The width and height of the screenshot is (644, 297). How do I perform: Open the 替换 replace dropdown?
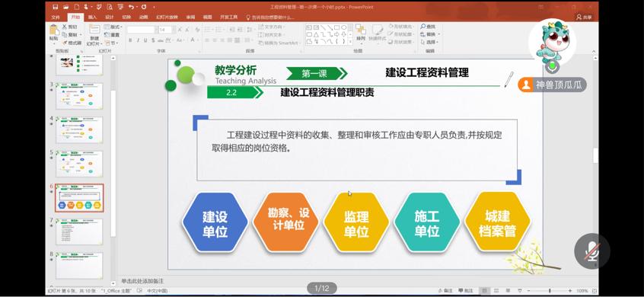point(430,34)
